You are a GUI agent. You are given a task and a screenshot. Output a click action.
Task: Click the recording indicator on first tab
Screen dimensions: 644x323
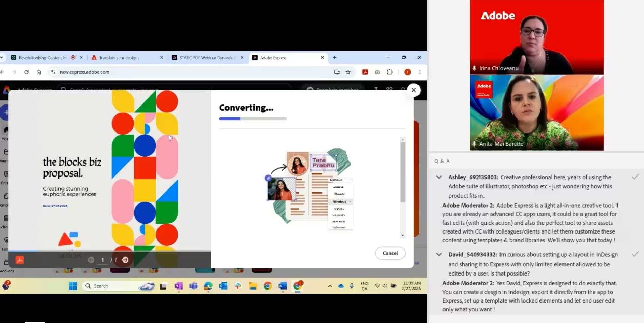coord(73,58)
